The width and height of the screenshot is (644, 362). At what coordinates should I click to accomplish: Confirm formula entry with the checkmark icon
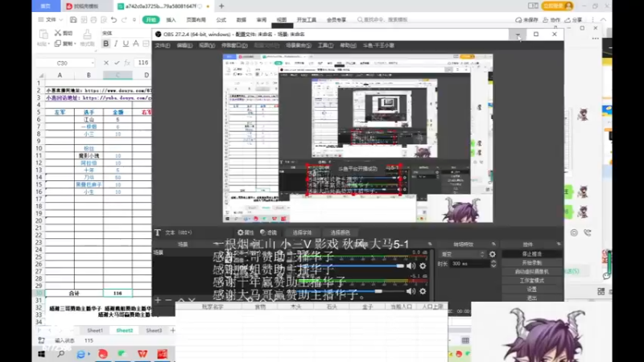117,63
